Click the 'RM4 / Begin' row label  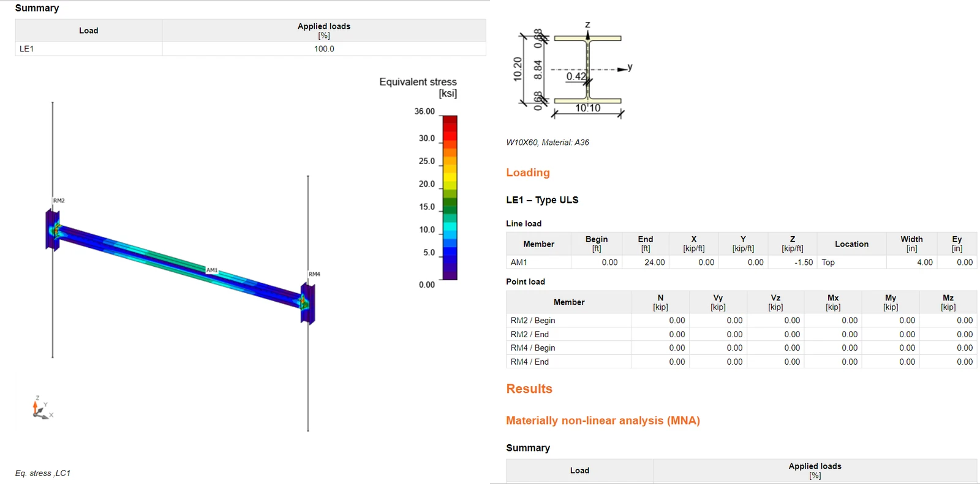[x=533, y=348]
